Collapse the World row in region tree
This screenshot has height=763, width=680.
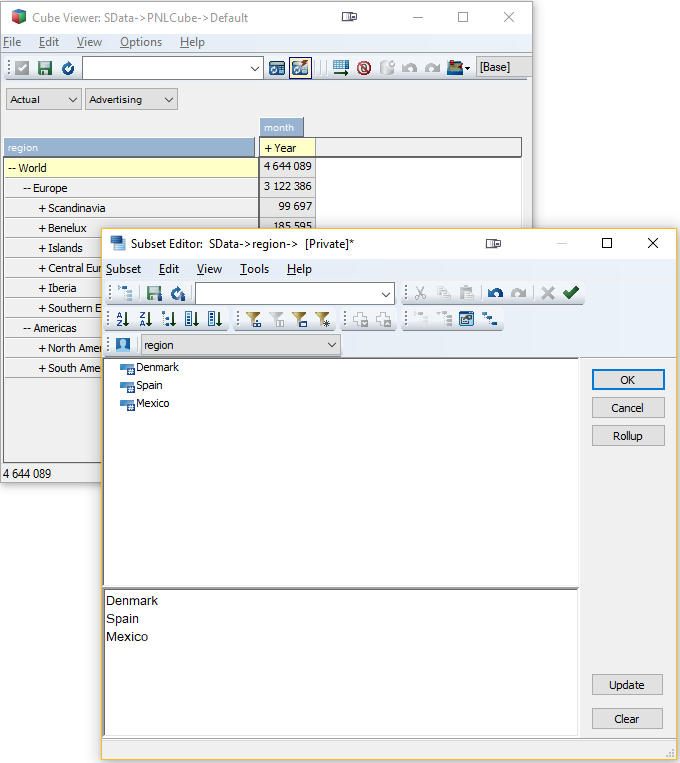(x=12, y=168)
